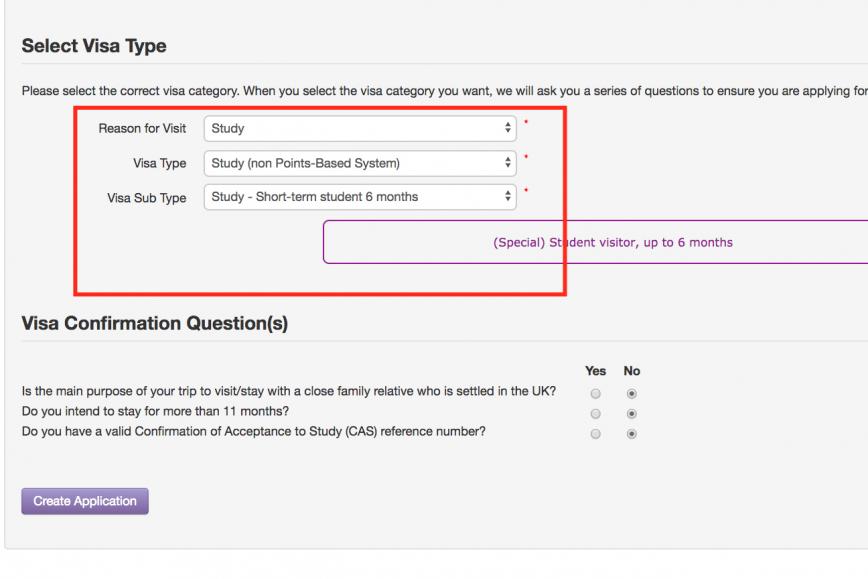
Task: Click the stepper arrows on Reason for Visit
Action: 508,128
